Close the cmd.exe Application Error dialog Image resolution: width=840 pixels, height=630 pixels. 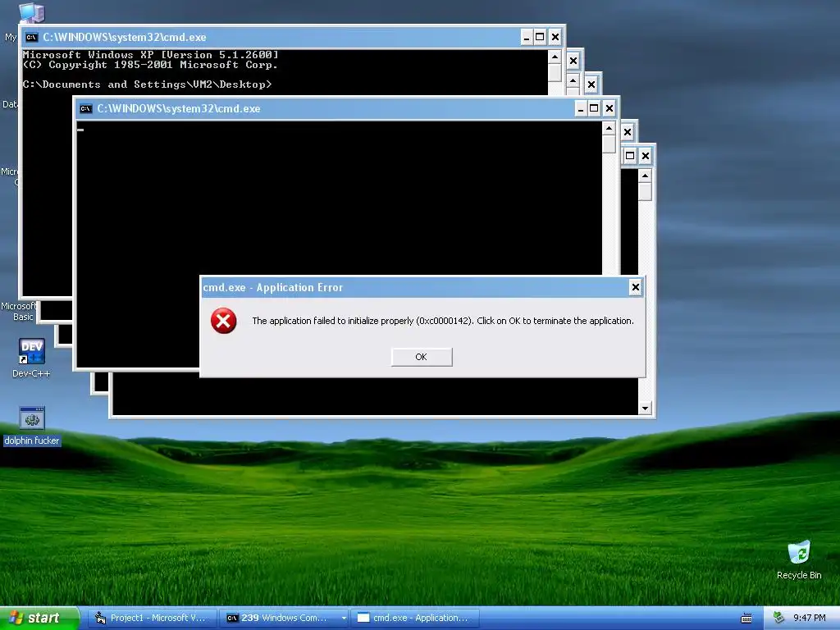point(635,287)
